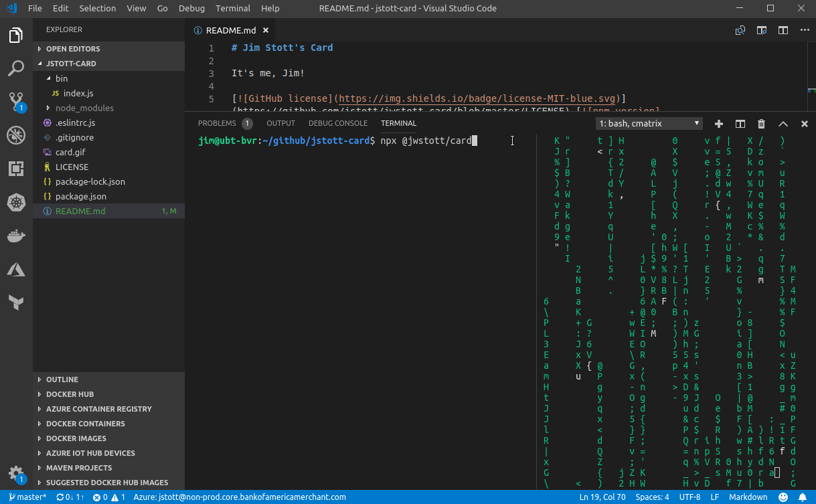Open the Search view icon

(16, 68)
